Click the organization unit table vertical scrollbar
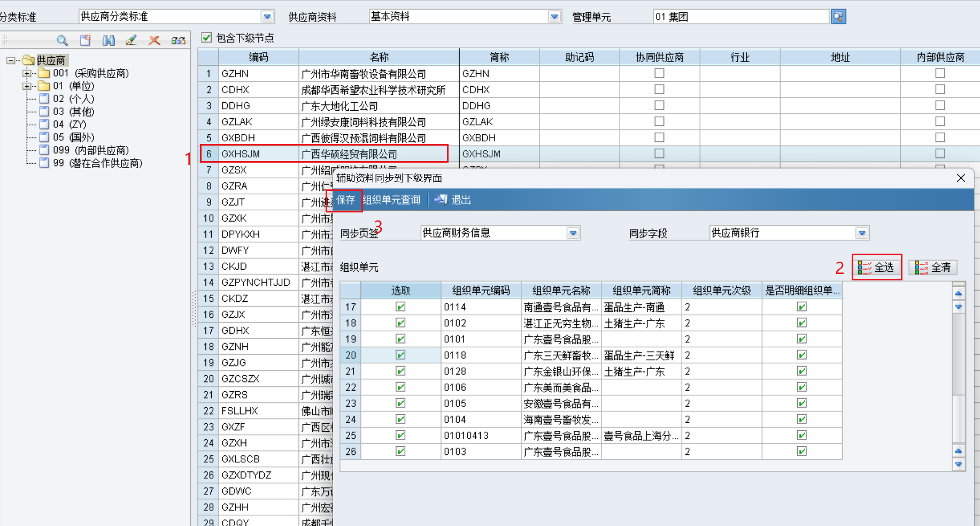Image resolution: width=980 pixels, height=526 pixels. pyautogui.click(x=959, y=375)
